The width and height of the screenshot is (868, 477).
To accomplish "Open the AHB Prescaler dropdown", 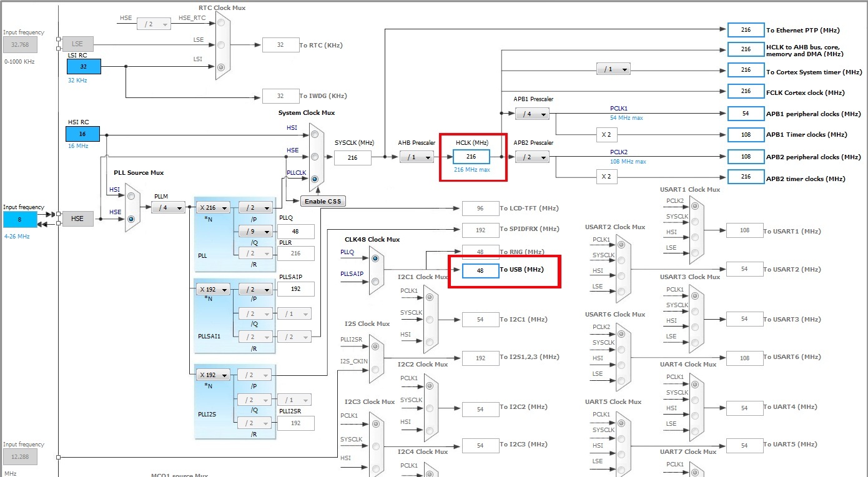I will point(417,157).
